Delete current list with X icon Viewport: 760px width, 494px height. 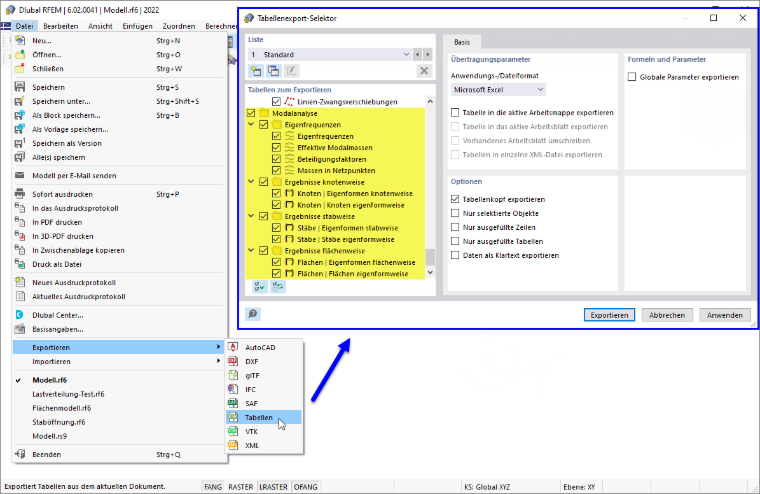[x=424, y=71]
